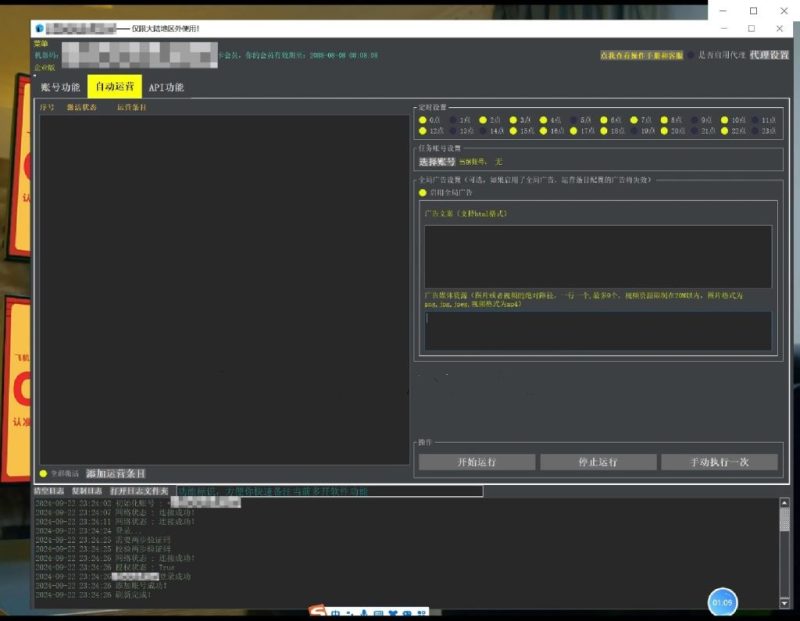Switch to the 账号功能 tab
The height and width of the screenshot is (621, 800).
[x=57, y=88]
